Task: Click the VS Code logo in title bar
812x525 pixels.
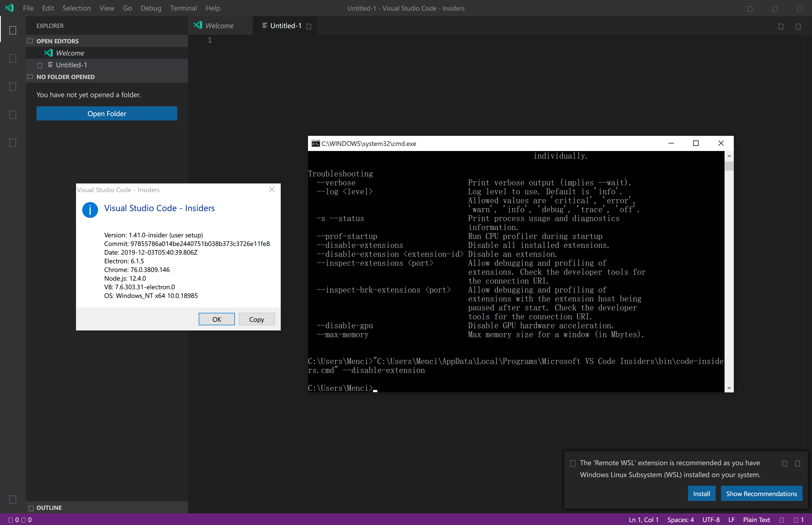Action: pyautogui.click(x=9, y=8)
